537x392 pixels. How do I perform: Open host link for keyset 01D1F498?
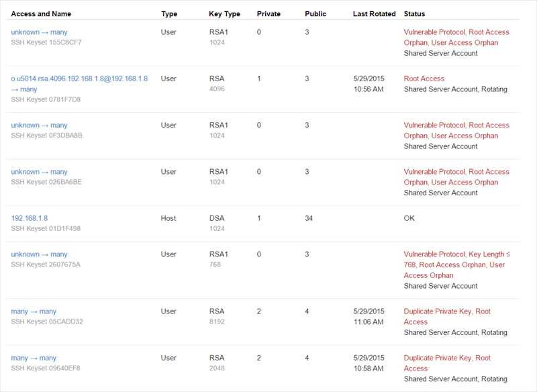click(x=29, y=218)
